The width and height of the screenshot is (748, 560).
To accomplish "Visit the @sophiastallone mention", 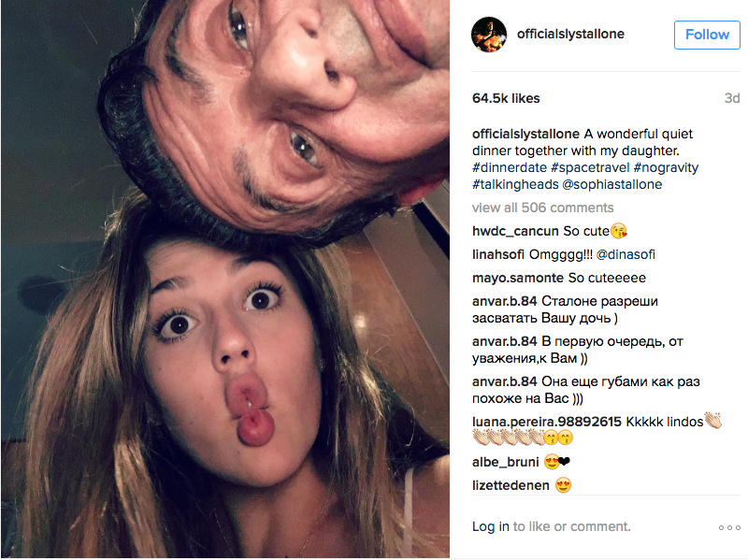I will point(612,184).
